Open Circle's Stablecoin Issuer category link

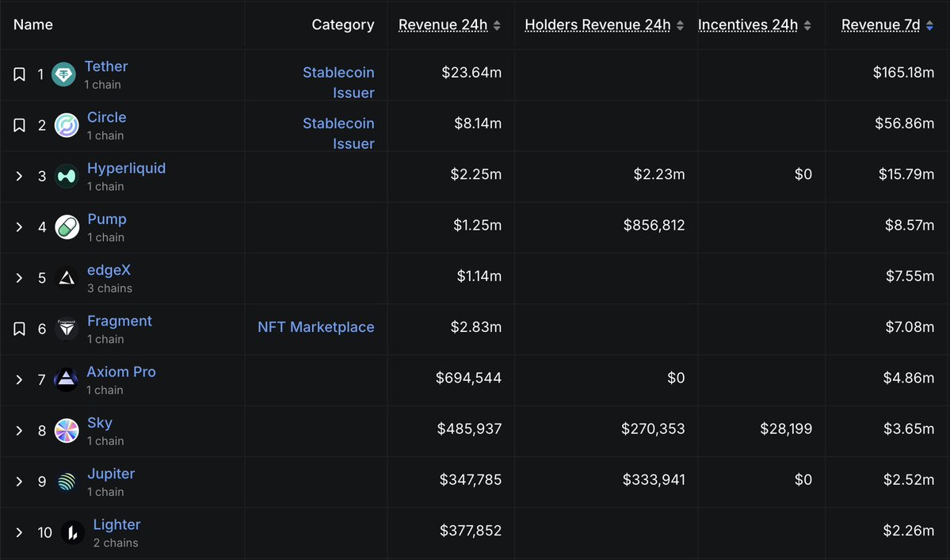click(x=338, y=133)
